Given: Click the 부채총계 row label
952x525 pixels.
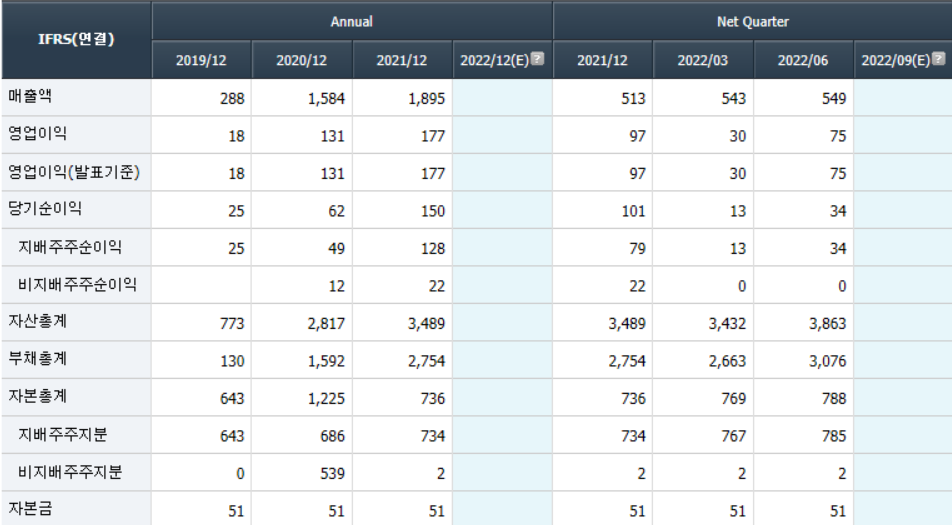Looking at the screenshot, I should 38,359.
